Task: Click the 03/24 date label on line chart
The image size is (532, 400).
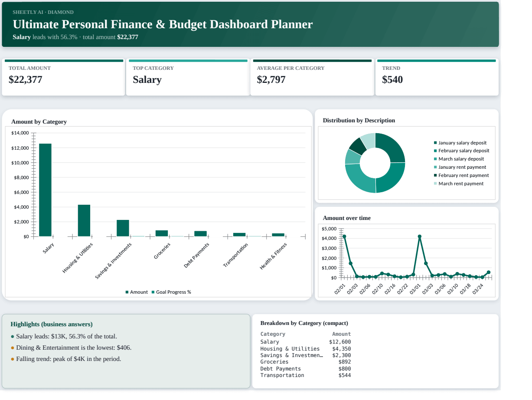Action: 478,289
